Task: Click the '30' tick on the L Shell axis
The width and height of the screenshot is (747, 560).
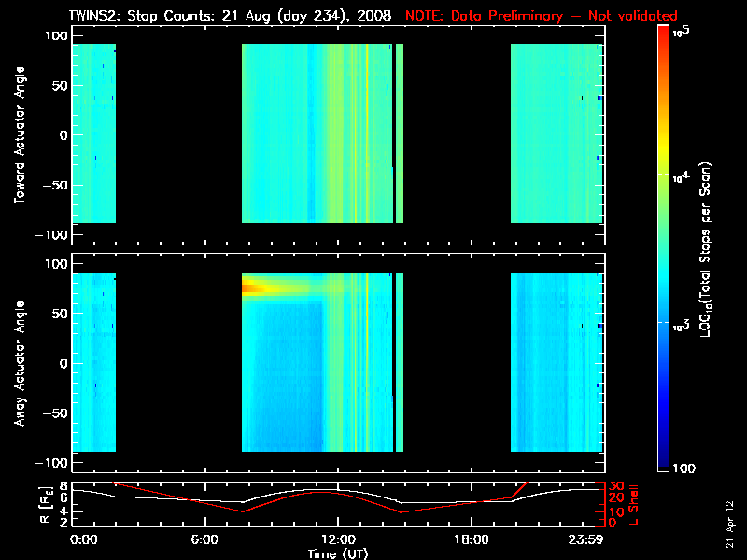Action: click(x=616, y=486)
